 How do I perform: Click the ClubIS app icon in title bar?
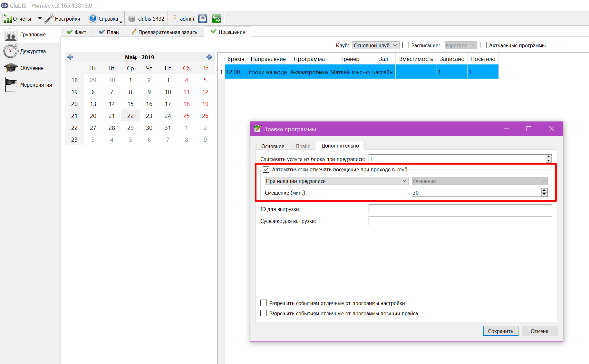(5, 5)
